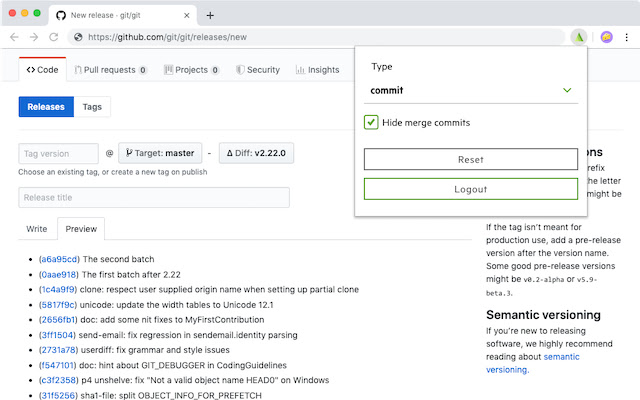Open commit link 31f5256
This screenshot has height=400, width=640.
[59, 395]
